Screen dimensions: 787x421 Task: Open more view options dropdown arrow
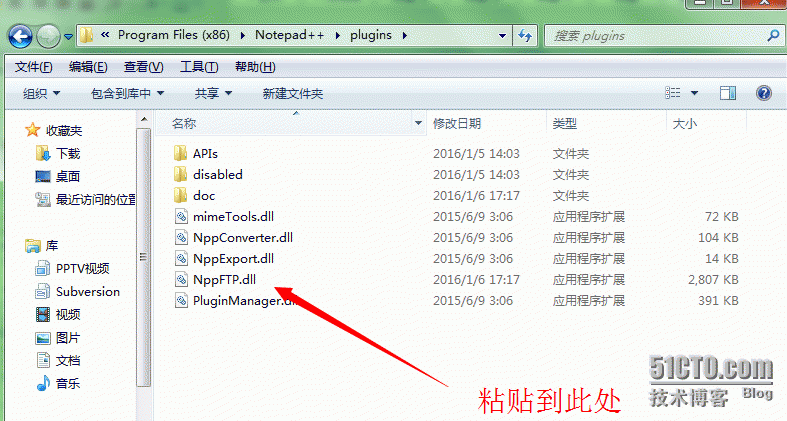694,93
